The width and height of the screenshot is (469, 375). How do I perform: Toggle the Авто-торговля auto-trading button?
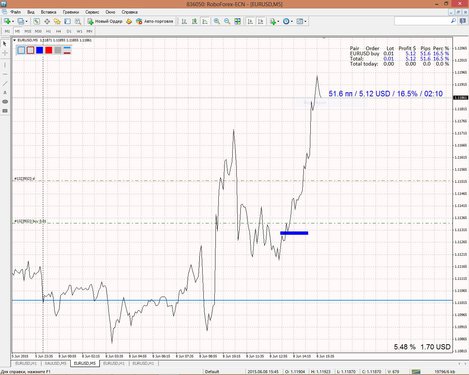click(x=155, y=21)
